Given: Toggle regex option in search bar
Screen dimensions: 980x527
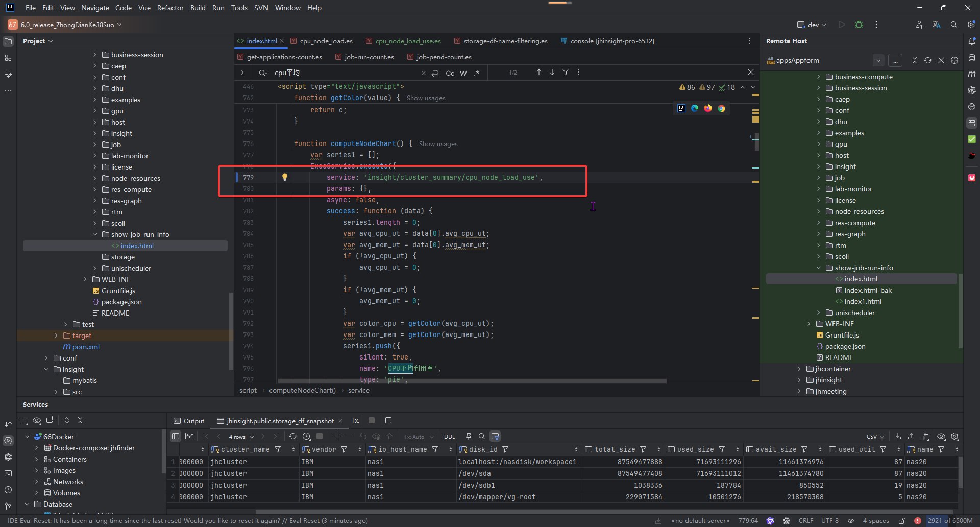Looking at the screenshot, I should click(477, 73).
